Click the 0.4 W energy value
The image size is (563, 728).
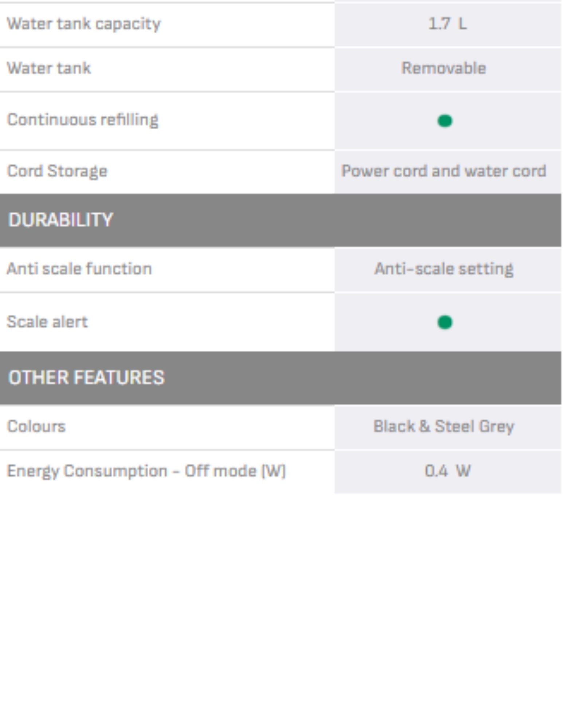pyautogui.click(x=447, y=471)
